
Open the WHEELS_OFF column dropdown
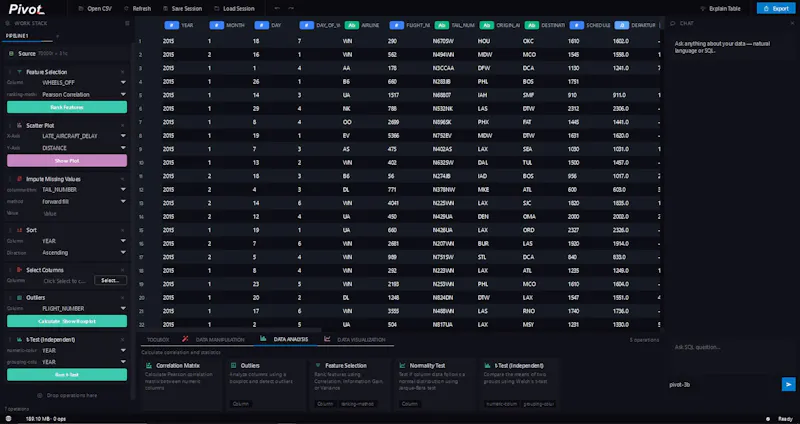click(x=84, y=83)
